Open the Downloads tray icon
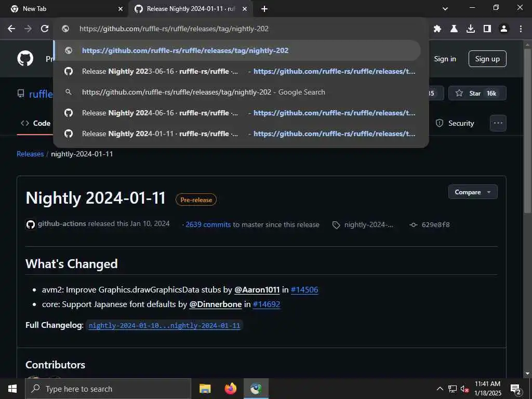Viewport: 532px width, 399px height. pyautogui.click(x=471, y=29)
